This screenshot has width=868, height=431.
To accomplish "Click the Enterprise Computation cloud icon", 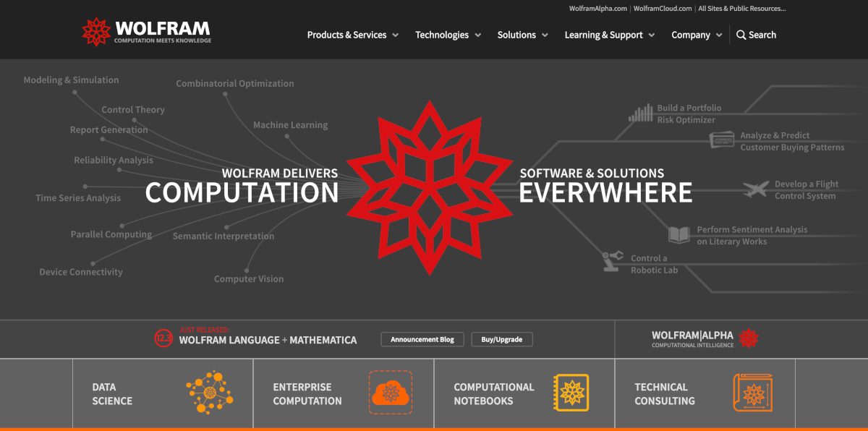I will [x=391, y=392].
